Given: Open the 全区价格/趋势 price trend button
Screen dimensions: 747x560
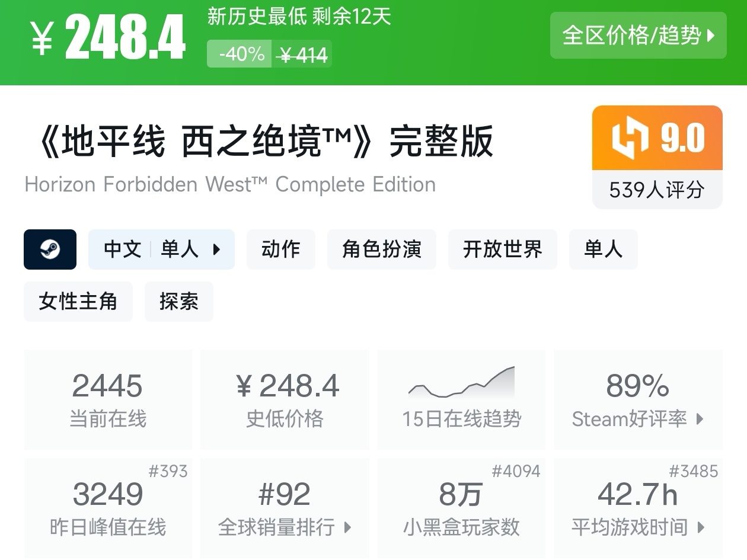Looking at the screenshot, I should click(638, 36).
